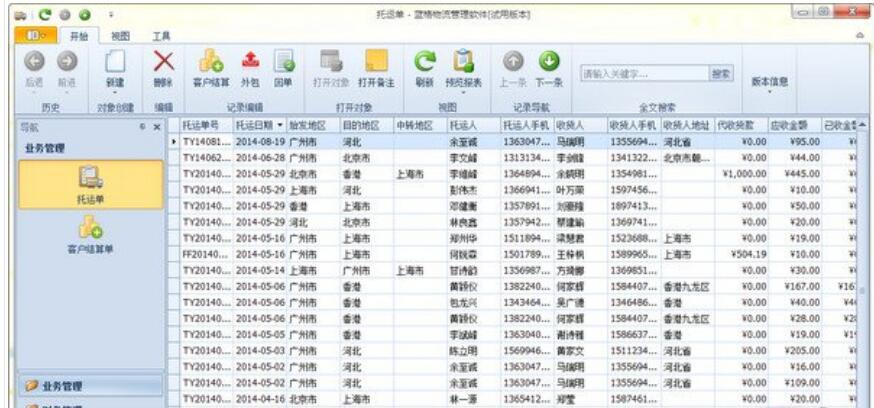
Task: Click the 收货人手机 column header
Action: pos(634,125)
